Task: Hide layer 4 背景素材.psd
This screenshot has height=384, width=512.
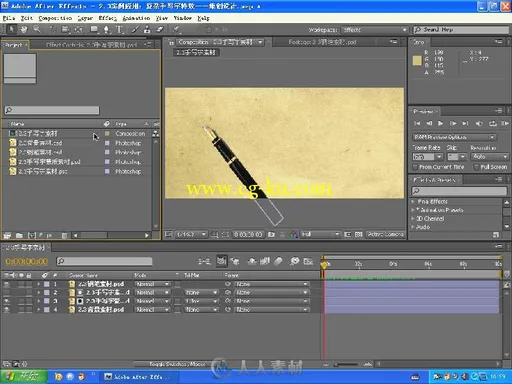Action: (x=7, y=309)
